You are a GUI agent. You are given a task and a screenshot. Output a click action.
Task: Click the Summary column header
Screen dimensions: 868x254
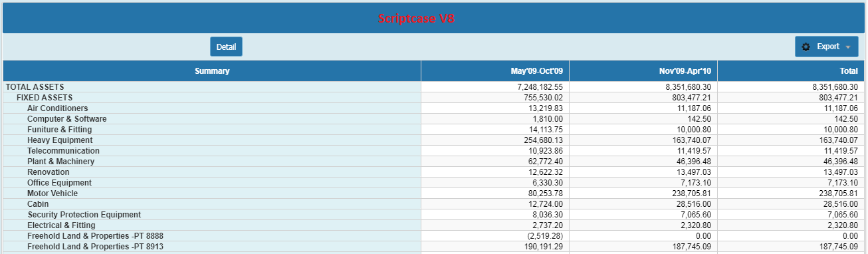212,71
